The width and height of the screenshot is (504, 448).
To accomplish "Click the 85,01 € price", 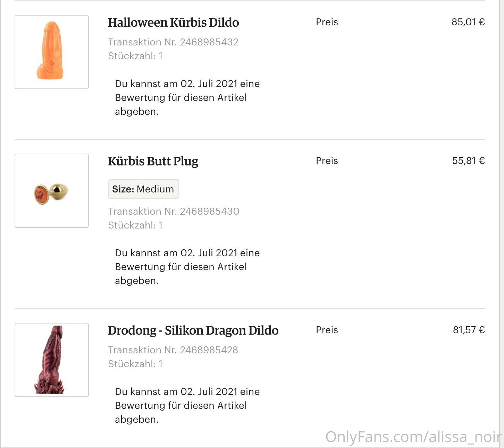I will pos(468,22).
